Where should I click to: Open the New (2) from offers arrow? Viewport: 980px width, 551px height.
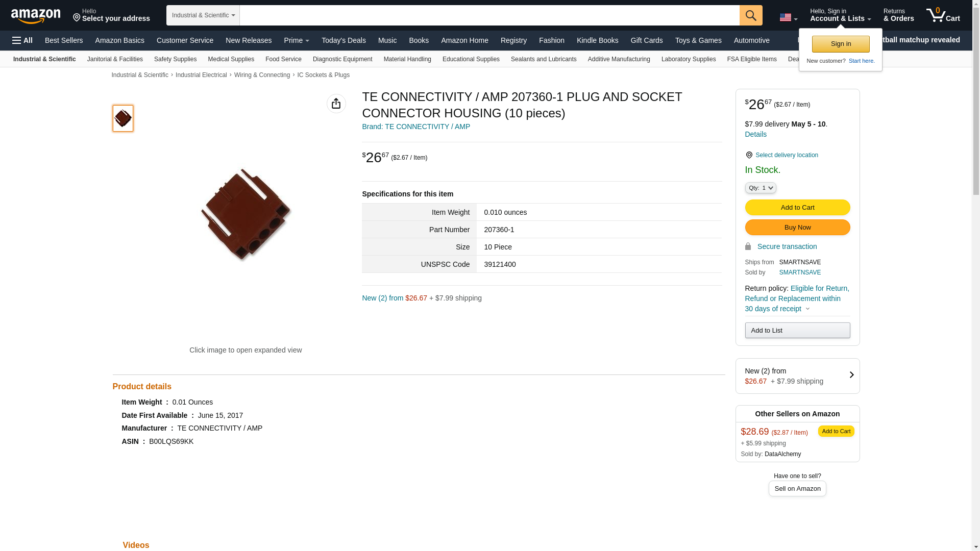click(x=851, y=375)
